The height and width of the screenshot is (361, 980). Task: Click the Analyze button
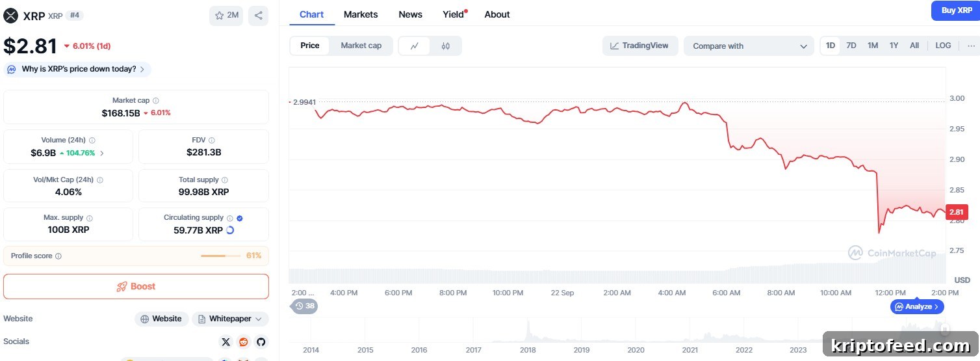click(x=917, y=306)
